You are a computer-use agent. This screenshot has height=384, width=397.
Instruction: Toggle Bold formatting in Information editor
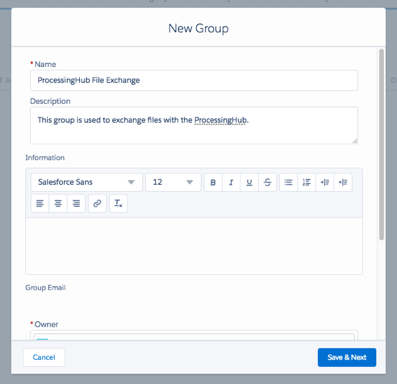click(213, 182)
